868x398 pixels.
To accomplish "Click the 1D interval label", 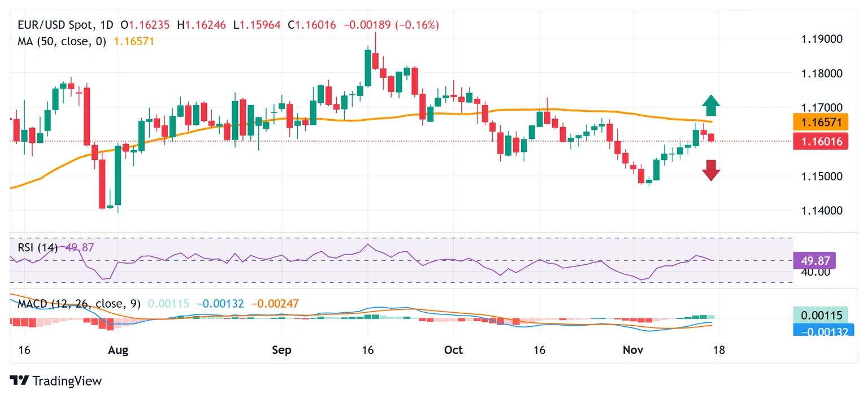I will click(x=112, y=25).
